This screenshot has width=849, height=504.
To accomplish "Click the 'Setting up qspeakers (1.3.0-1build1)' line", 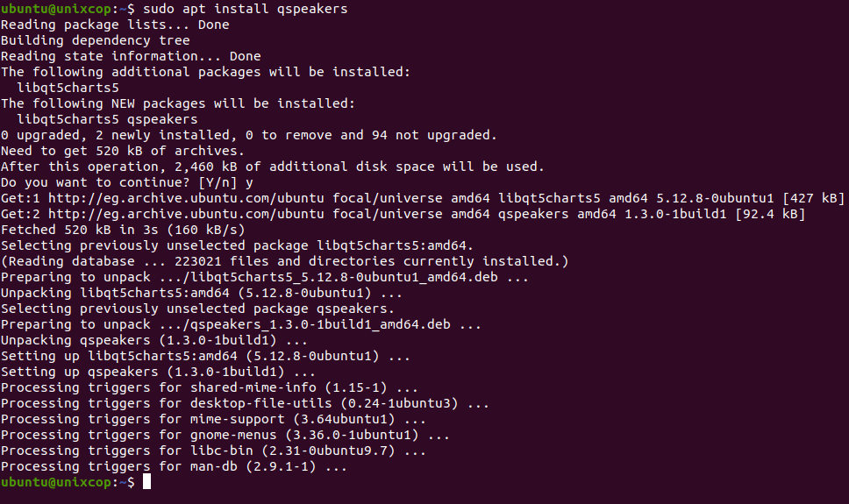I will click(x=158, y=372).
